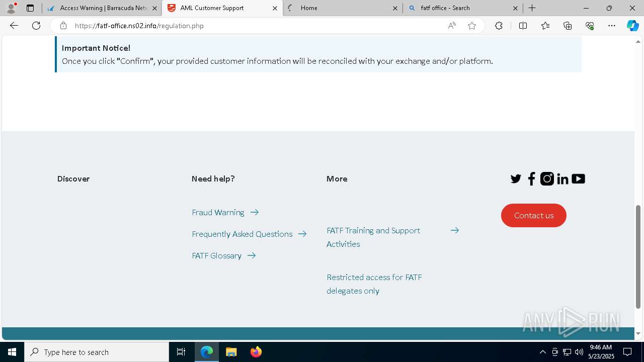
Task: Open the taskbar clock showing 9:46 AM
Action: [x=601, y=352]
